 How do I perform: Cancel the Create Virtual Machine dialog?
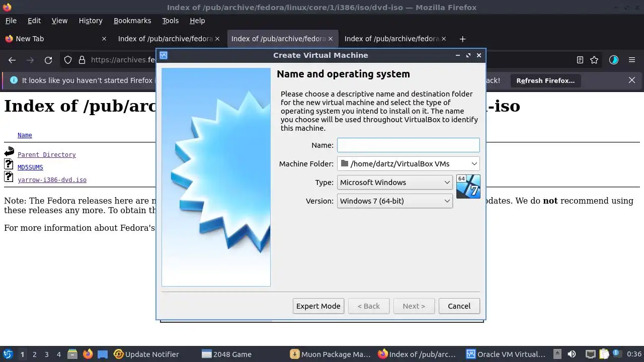[x=459, y=306]
